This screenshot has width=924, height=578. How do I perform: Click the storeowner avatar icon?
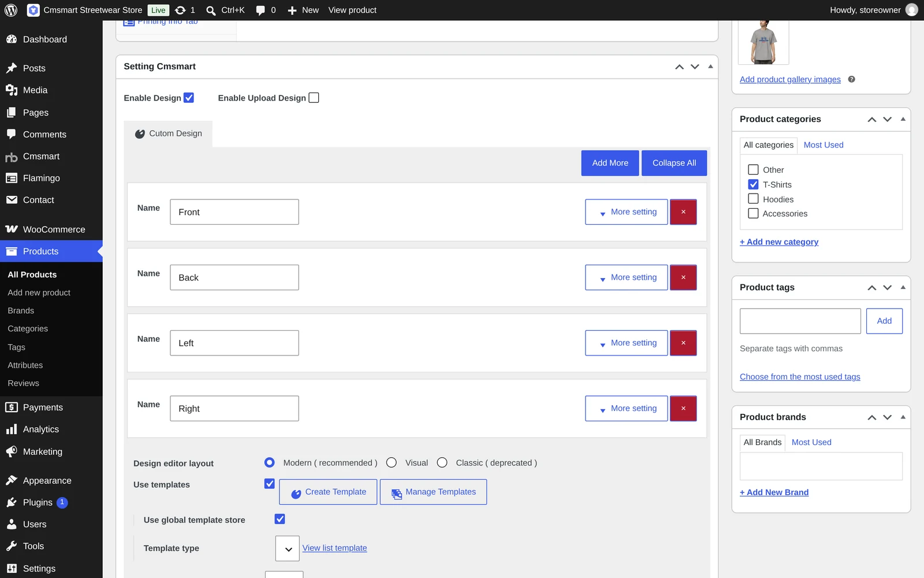coord(912,10)
